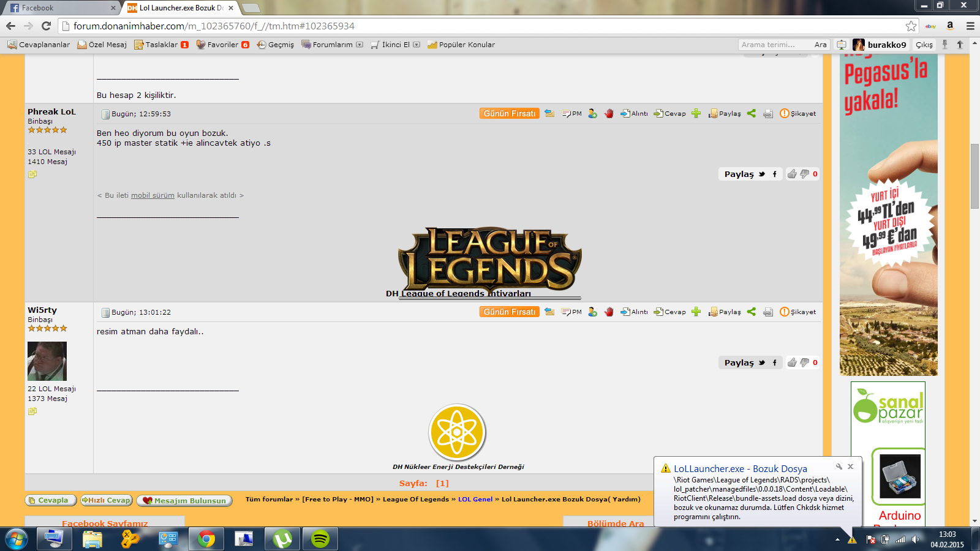This screenshot has height=551, width=980.
Task: Open Geçmiş history
Action: (x=275, y=45)
